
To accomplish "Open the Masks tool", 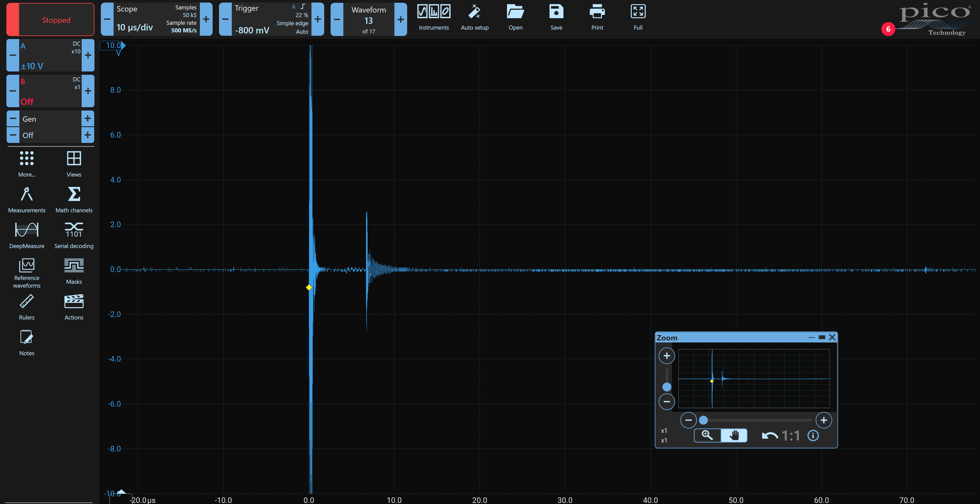I will click(x=74, y=271).
